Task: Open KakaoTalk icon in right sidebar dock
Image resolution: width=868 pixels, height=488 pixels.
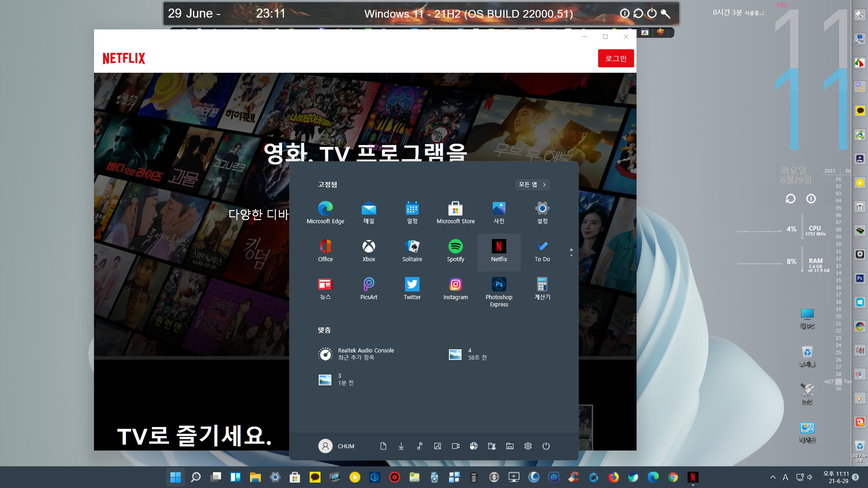Action: 859,111
